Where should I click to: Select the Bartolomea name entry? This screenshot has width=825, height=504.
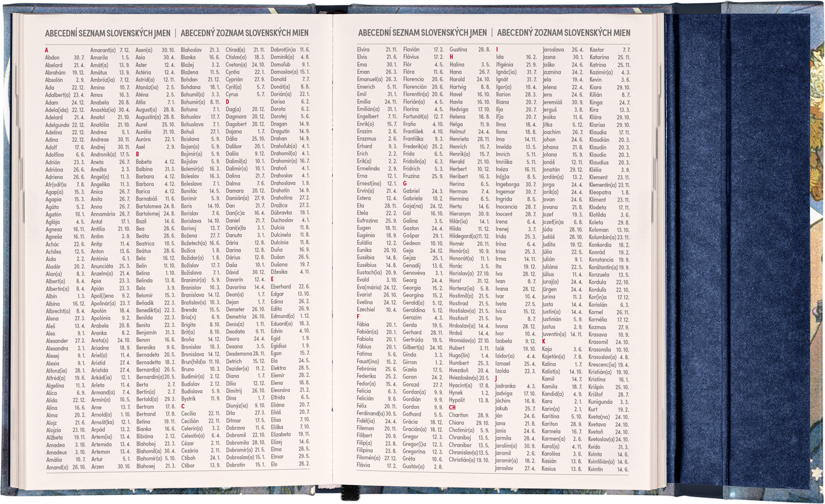tap(149, 207)
